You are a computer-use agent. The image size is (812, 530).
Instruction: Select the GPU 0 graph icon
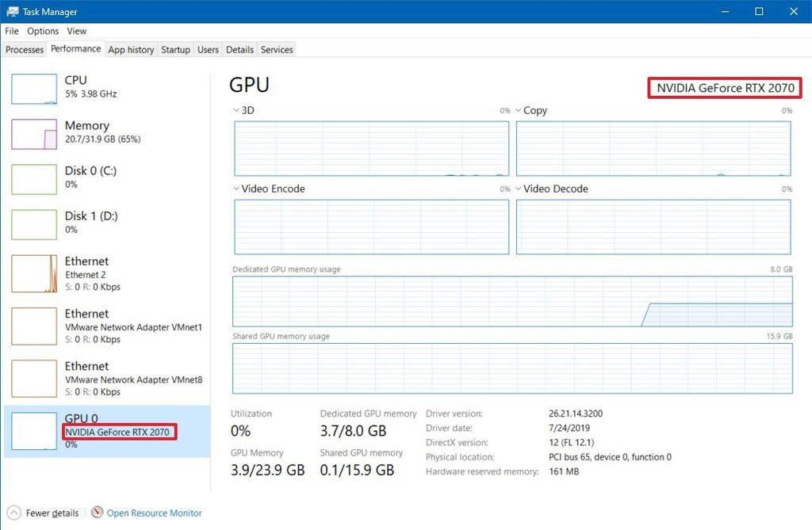pos(33,431)
